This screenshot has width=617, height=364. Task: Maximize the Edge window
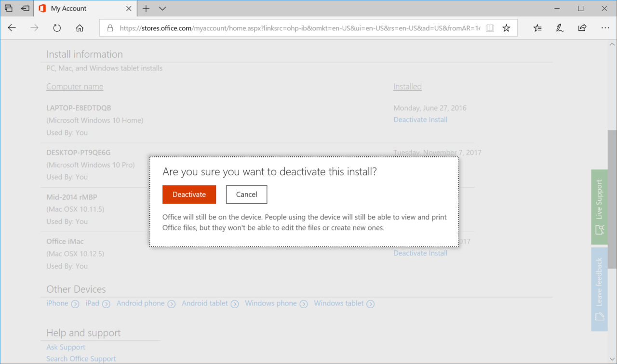[x=581, y=8]
